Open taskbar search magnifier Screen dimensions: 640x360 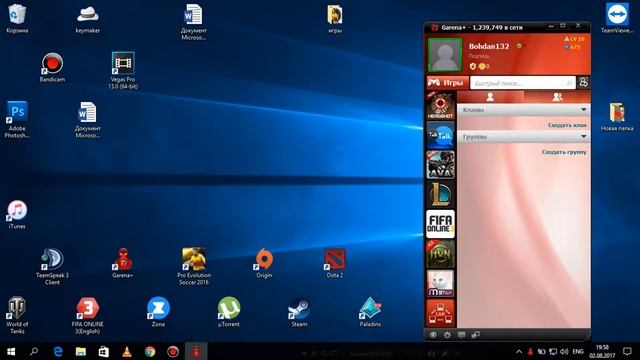coord(34,351)
